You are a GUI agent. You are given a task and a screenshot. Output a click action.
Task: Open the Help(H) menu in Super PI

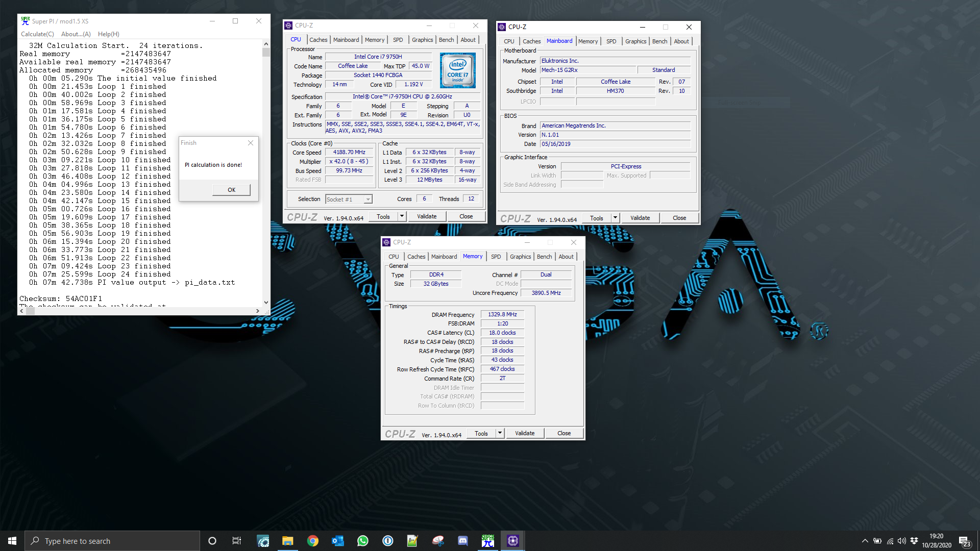coord(109,34)
